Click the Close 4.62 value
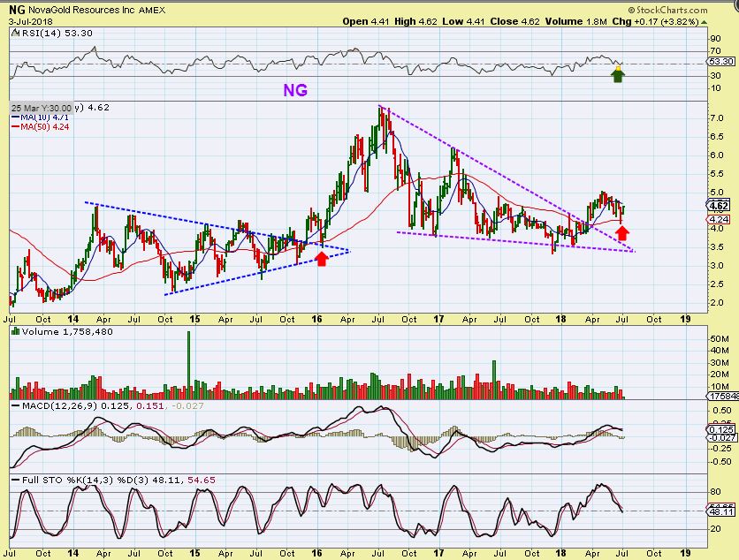The width and height of the screenshot is (739, 560). tap(514, 21)
